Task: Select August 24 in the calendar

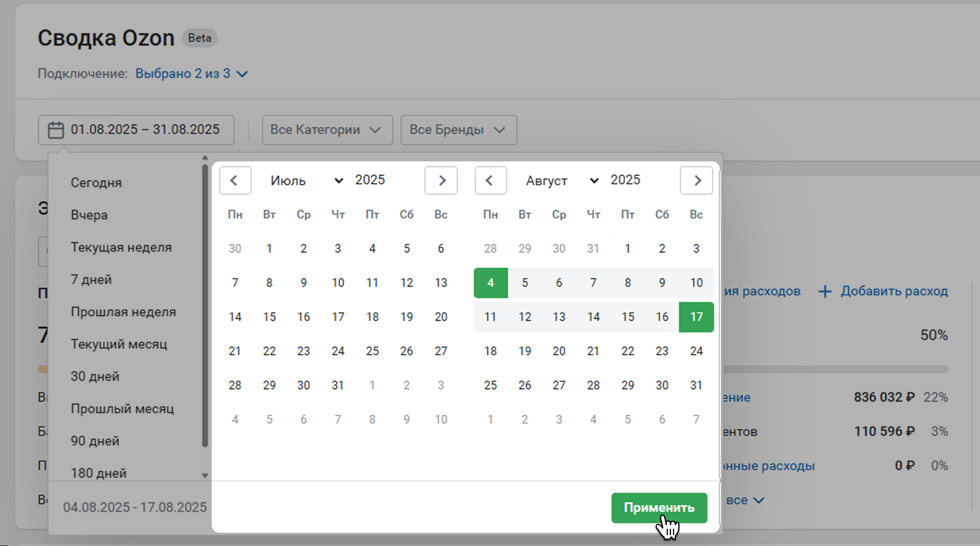Action: click(x=696, y=351)
